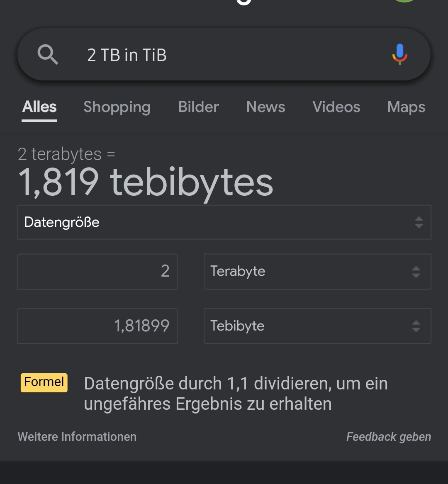The width and height of the screenshot is (448, 484).
Task: Open Weitere Informationen about the converter
Action: point(77,436)
